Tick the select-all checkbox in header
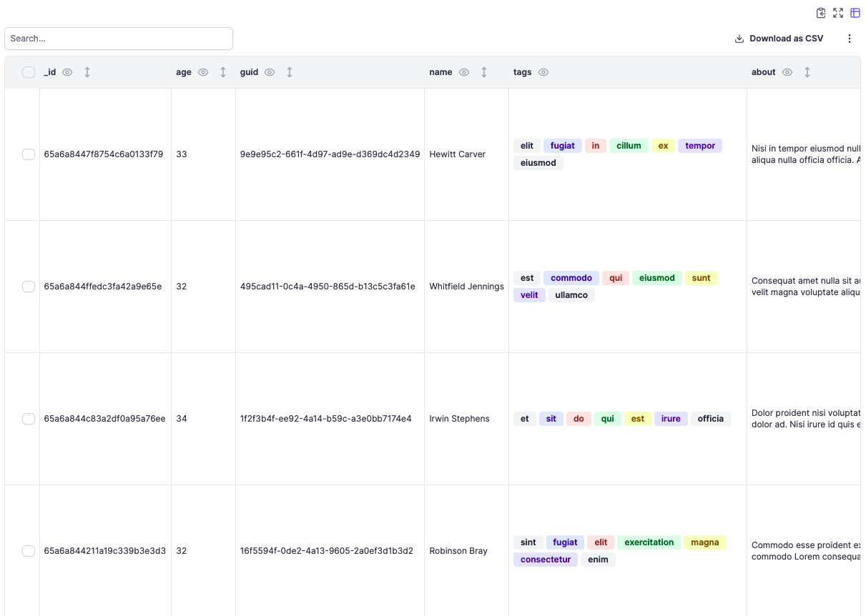The height and width of the screenshot is (616, 866). pos(29,72)
